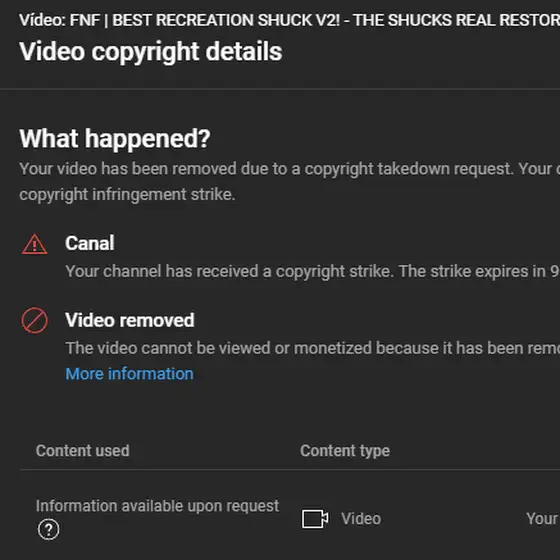Image resolution: width=560 pixels, height=560 pixels.
Task: Click the red warning triangle icon beside Canal
Action: (x=34, y=244)
